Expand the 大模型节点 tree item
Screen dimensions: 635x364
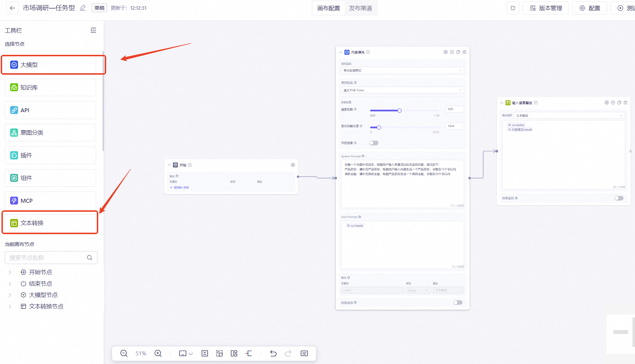(10, 295)
